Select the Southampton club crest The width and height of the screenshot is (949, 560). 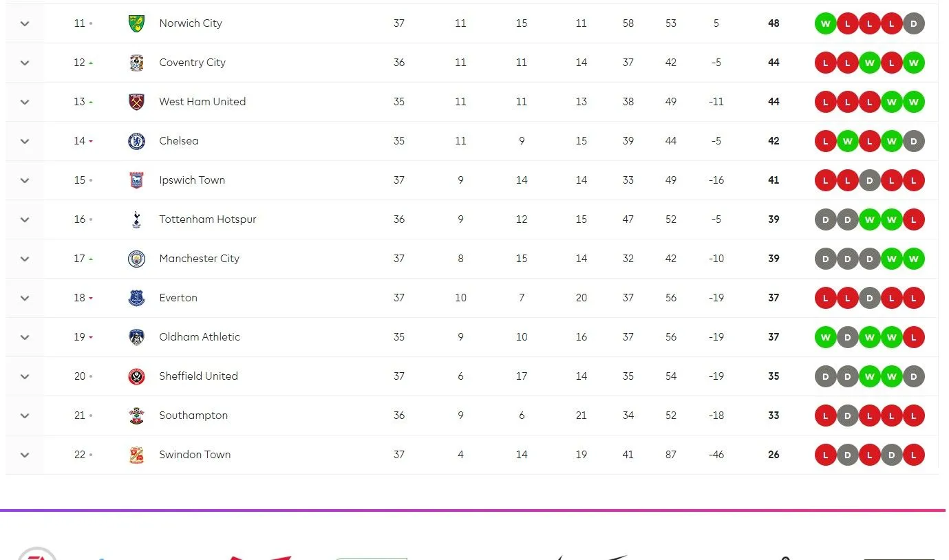pyautogui.click(x=136, y=416)
